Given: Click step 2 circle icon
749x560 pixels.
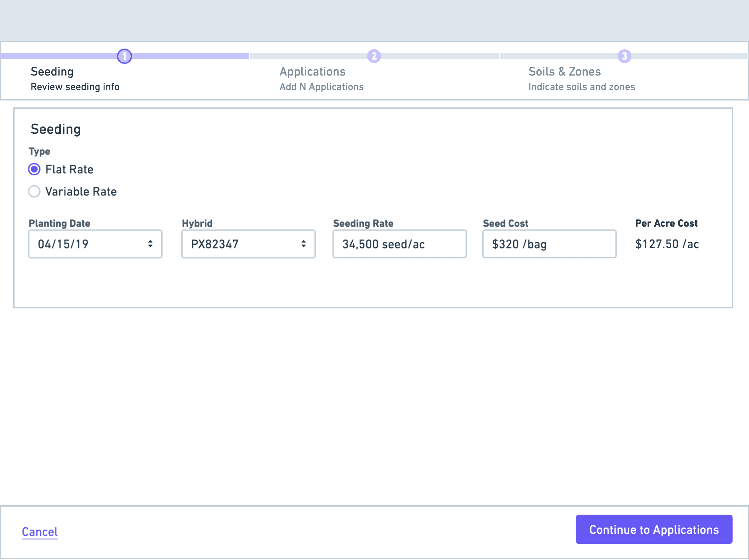Looking at the screenshot, I should click(x=374, y=56).
